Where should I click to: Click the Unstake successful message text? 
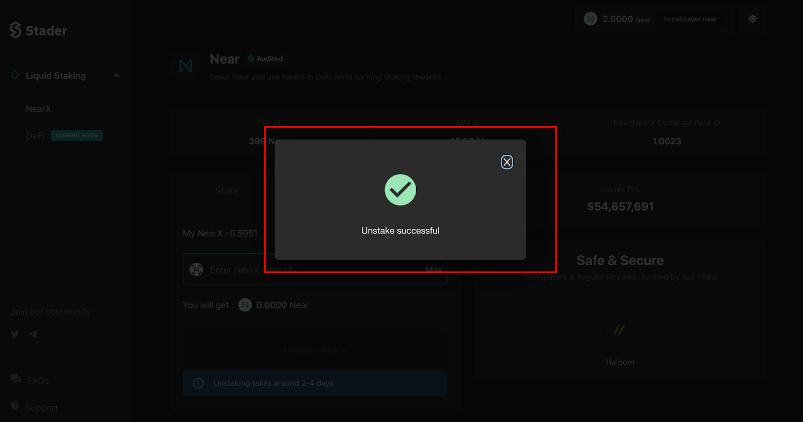[400, 231]
